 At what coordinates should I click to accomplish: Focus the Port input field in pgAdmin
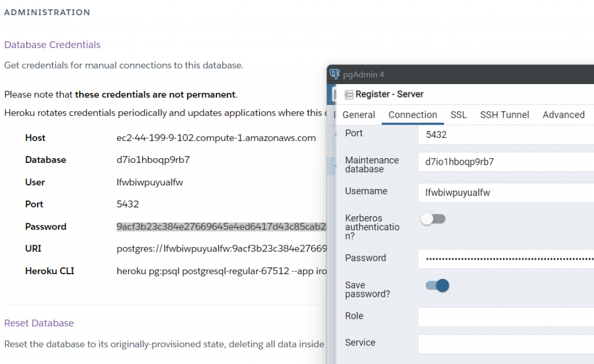tap(505, 134)
